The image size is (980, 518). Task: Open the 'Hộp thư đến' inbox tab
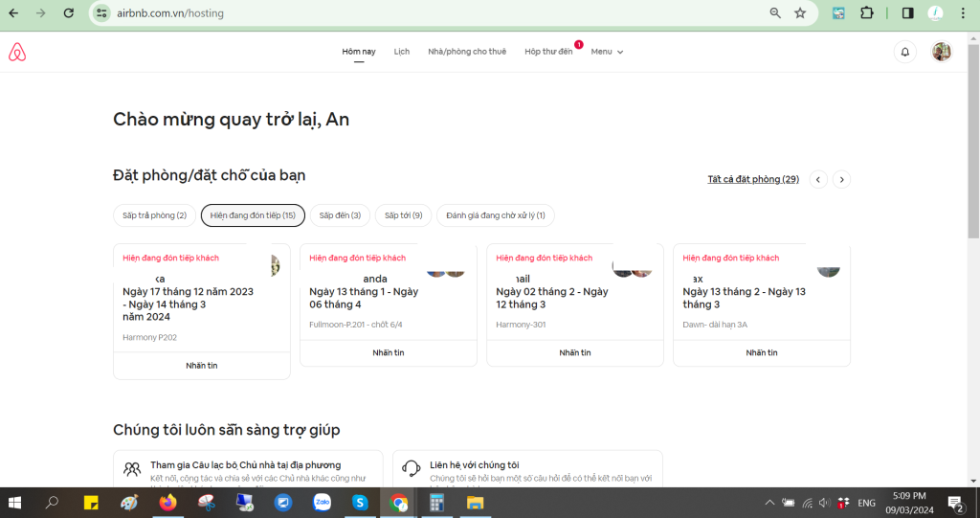click(548, 52)
